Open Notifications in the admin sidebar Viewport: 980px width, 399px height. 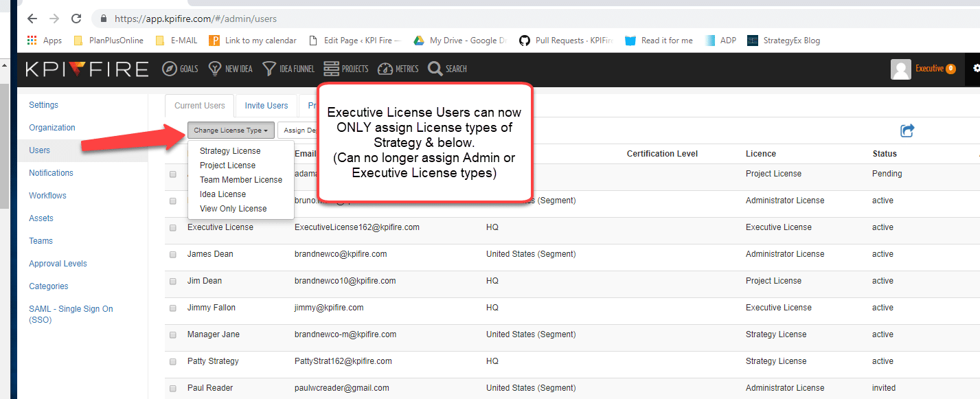pos(51,173)
